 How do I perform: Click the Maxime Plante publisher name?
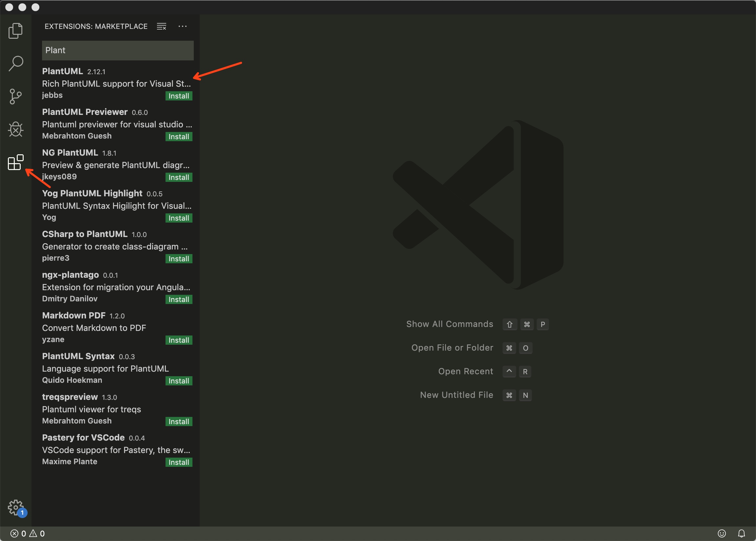click(70, 461)
